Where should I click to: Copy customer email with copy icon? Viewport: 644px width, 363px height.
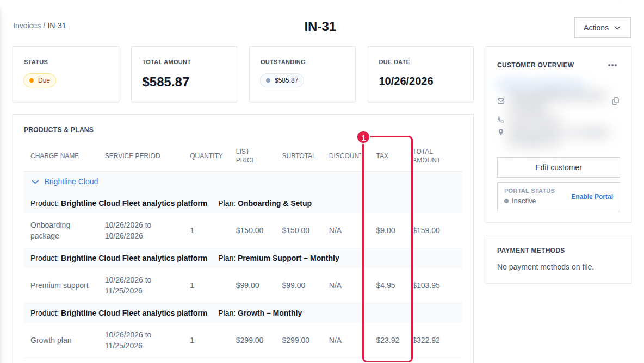[x=615, y=101]
